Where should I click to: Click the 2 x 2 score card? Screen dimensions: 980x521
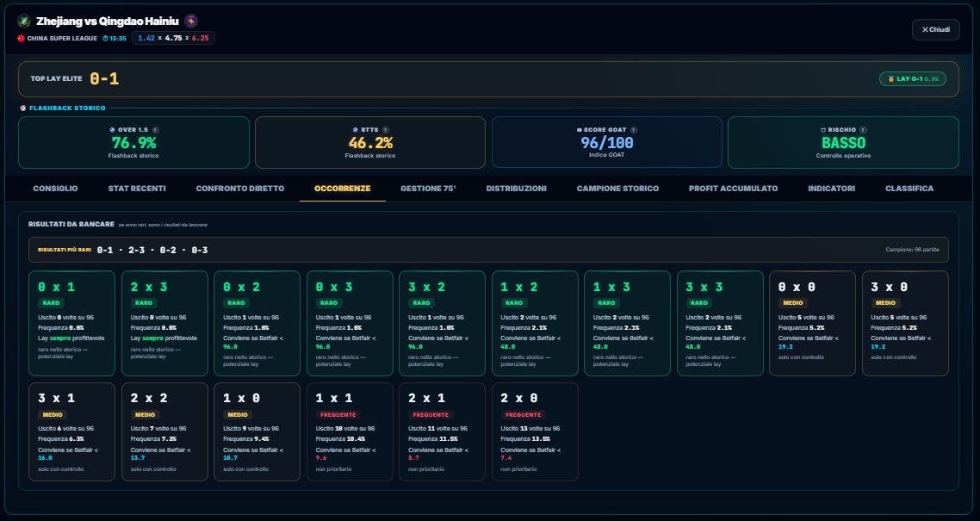(x=164, y=431)
